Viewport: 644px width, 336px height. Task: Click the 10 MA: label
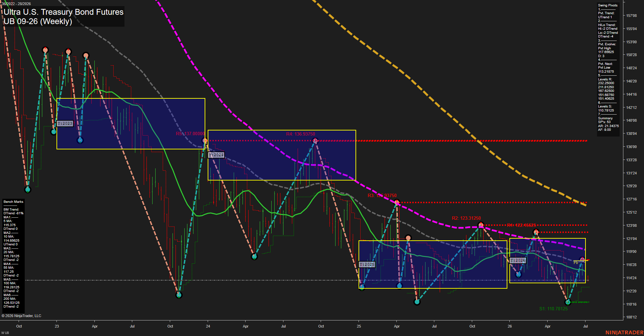[x=9, y=237]
